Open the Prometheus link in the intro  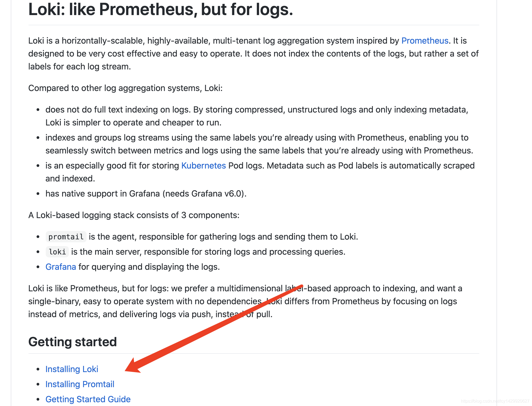coord(425,41)
